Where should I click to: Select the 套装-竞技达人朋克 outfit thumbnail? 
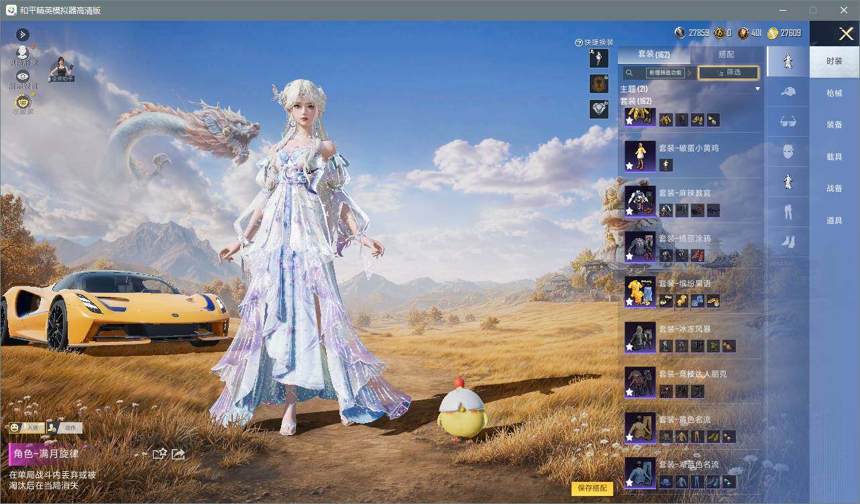[x=640, y=382]
